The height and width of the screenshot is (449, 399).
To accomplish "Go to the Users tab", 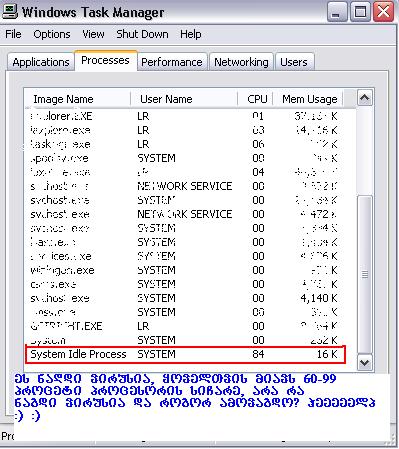I will [x=294, y=62].
